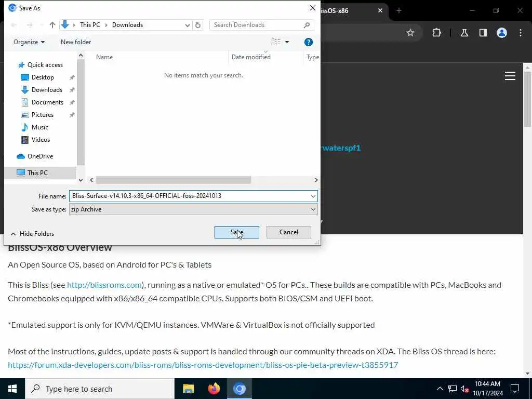Click the taskbar clock and date
The height and width of the screenshot is (399, 532).
tap(487, 389)
